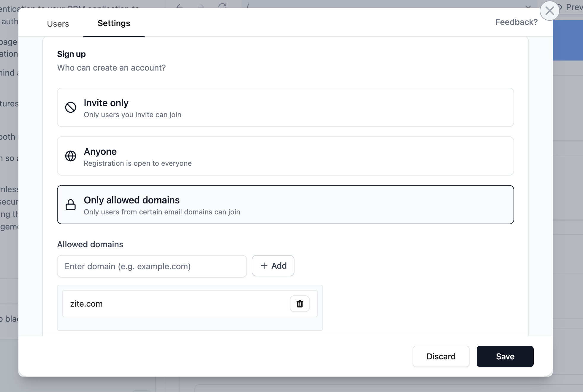Open the Settings tab

coord(114,23)
